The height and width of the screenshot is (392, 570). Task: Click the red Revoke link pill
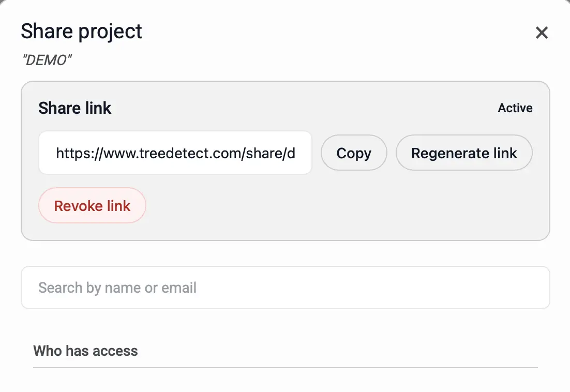92,206
